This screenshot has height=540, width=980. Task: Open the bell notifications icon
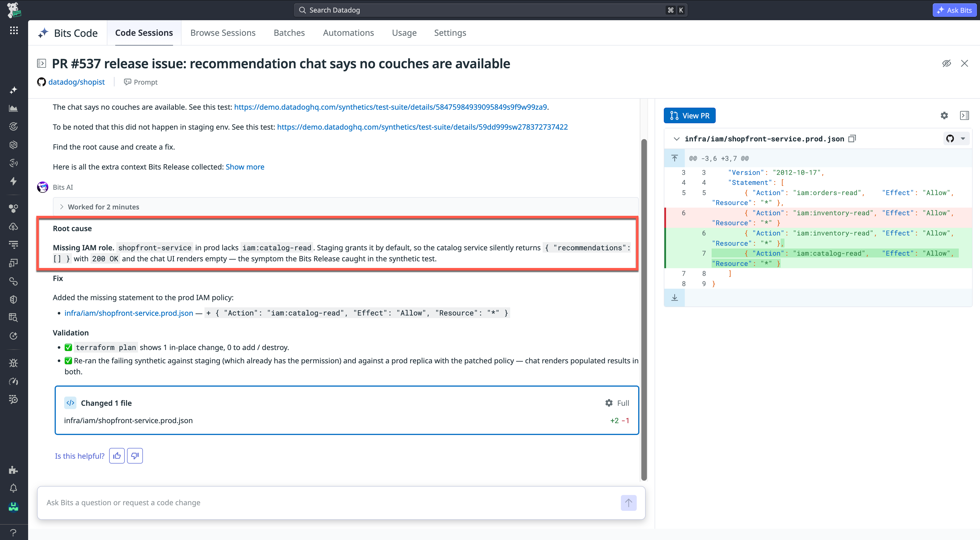(14, 488)
